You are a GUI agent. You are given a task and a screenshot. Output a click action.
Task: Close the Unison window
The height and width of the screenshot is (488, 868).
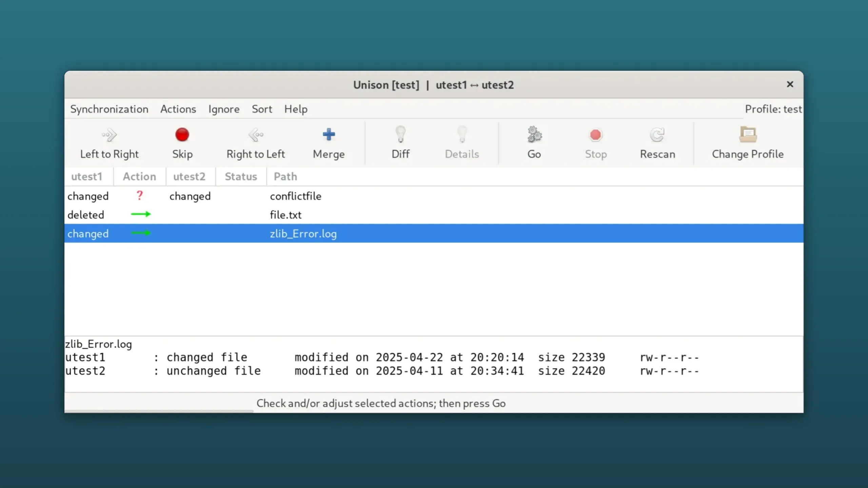790,84
